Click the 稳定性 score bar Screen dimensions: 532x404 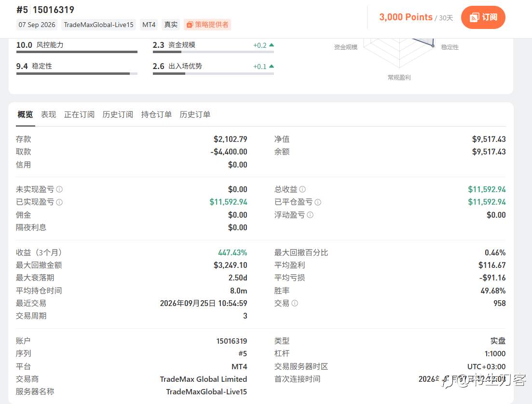click(77, 73)
